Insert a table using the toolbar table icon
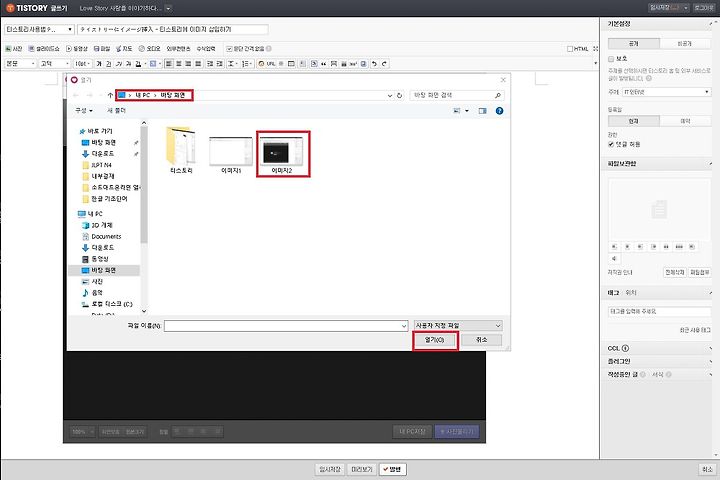Viewport: 720px width, 480px height. 291,64
